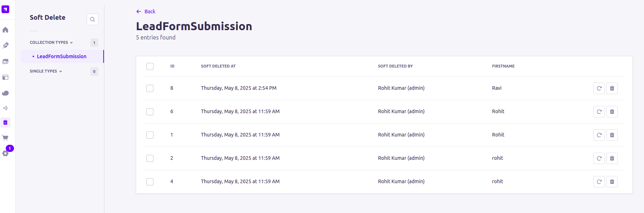The width and height of the screenshot is (644, 213).
Task: Open Settings gear icon in sidebar
Action: [x=5, y=153]
